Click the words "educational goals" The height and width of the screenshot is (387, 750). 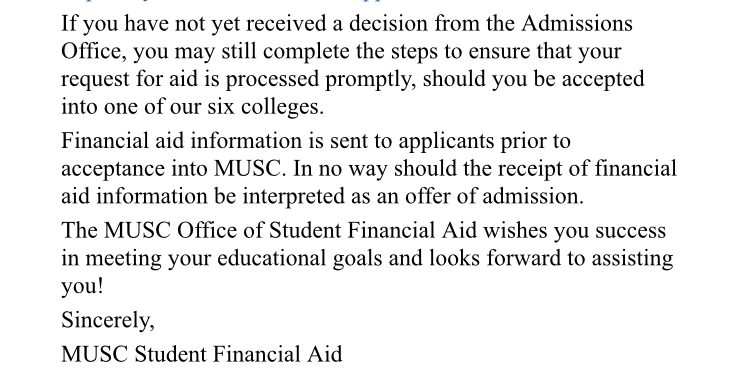[299, 259]
